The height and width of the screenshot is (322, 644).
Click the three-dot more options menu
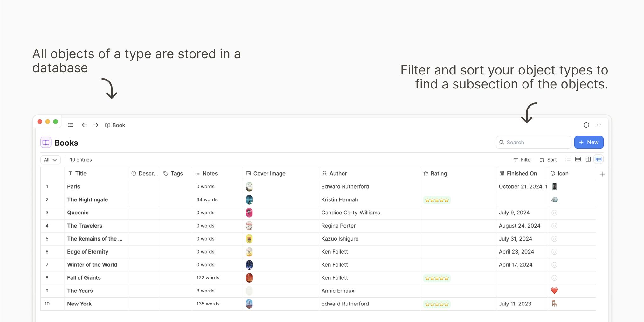click(x=599, y=125)
